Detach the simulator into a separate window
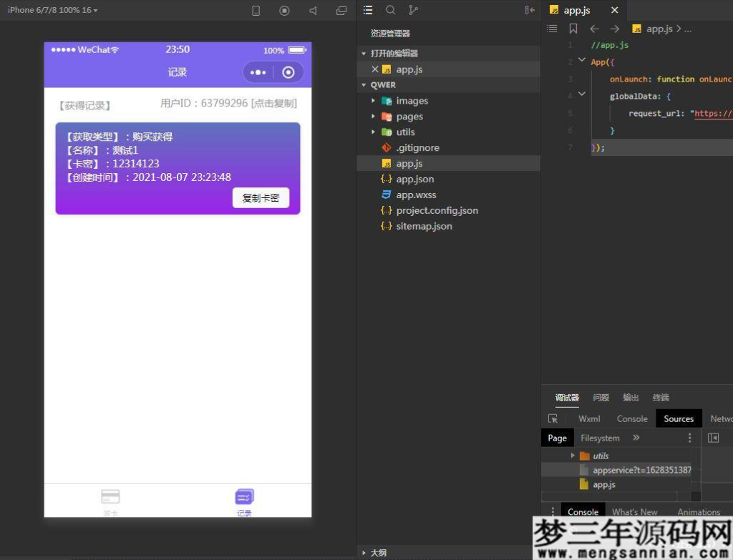The image size is (733, 560). (x=341, y=11)
